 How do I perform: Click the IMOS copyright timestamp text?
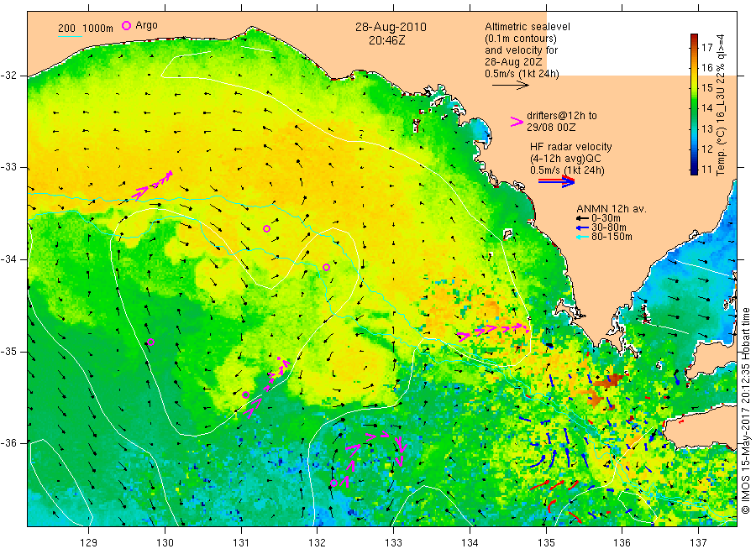click(x=746, y=411)
